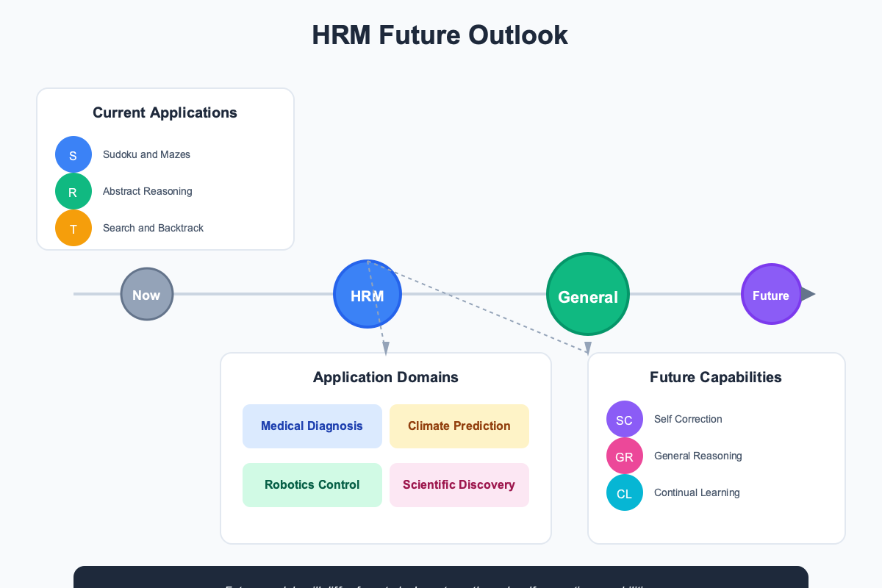Select the Continual Learning label
The width and height of the screenshot is (882, 588).
click(697, 492)
